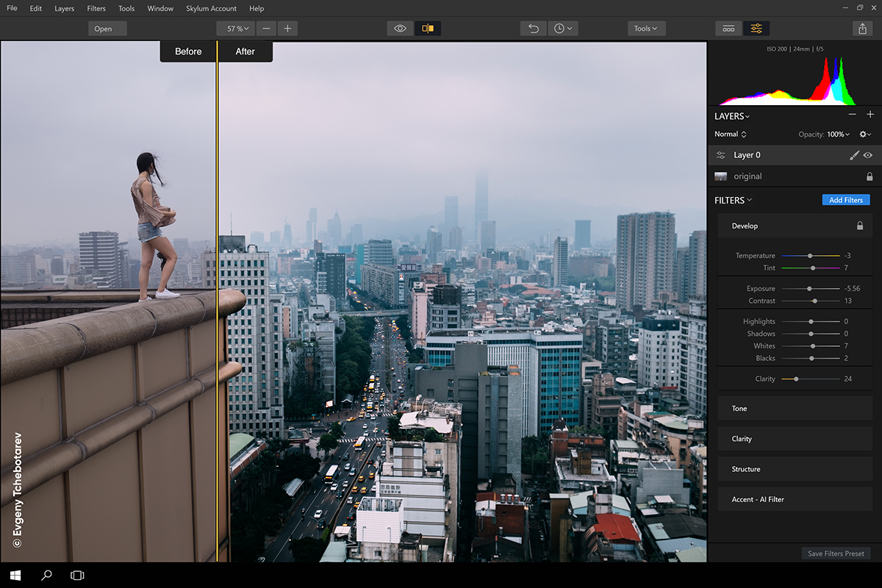Viewport: 882px width, 588px height.
Task: Open the Skylum Account menu
Action: coord(212,9)
